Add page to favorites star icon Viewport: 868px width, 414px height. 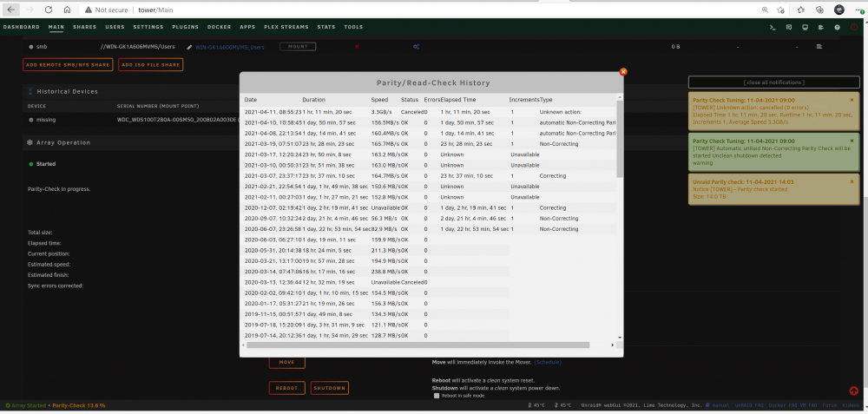pyautogui.click(x=780, y=10)
